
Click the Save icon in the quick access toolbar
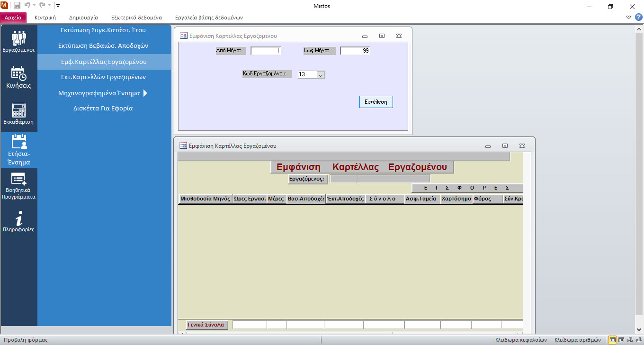(17, 6)
